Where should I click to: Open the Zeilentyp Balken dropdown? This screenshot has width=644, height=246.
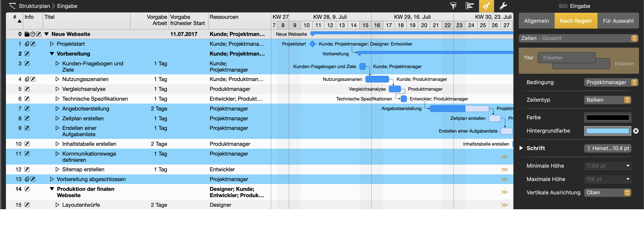click(607, 100)
